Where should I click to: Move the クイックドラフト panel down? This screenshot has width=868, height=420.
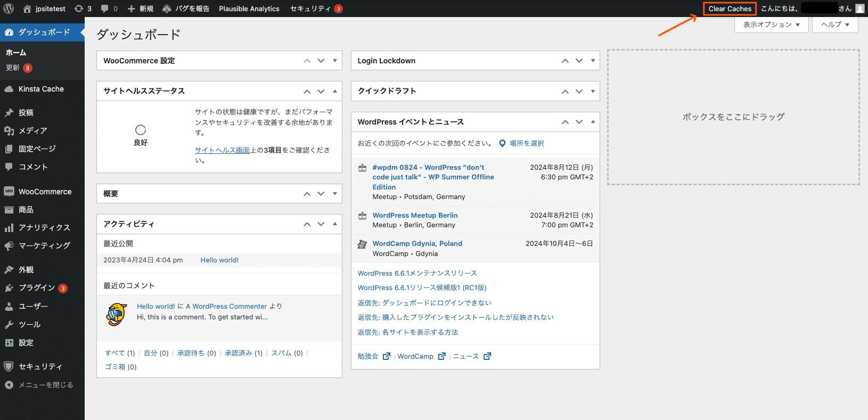(579, 91)
